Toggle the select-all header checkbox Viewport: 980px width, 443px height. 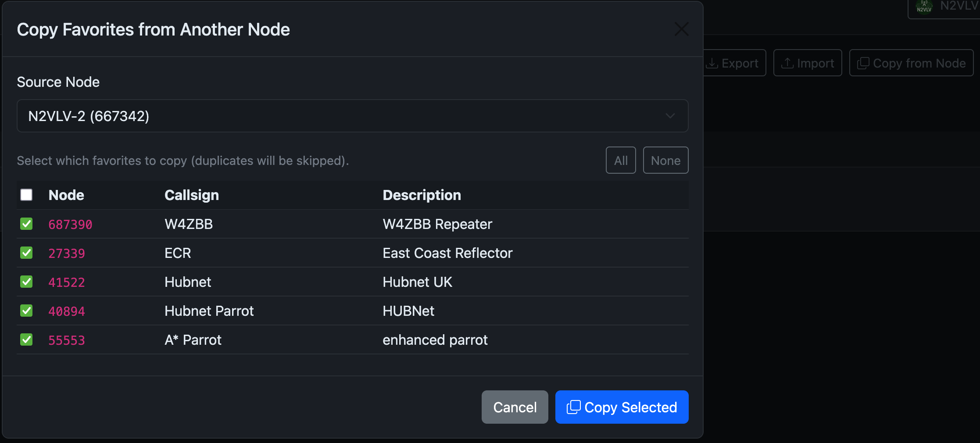(26, 195)
